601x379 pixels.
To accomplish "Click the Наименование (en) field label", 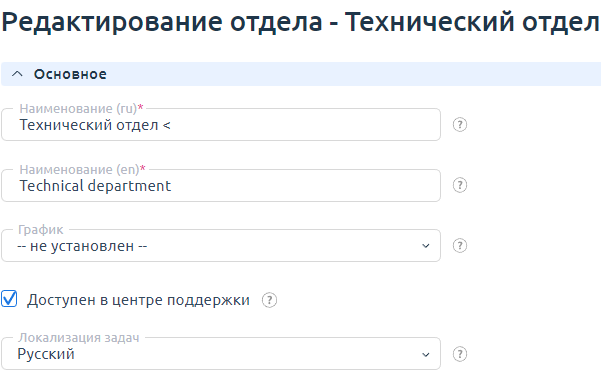I will (x=82, y=169).
